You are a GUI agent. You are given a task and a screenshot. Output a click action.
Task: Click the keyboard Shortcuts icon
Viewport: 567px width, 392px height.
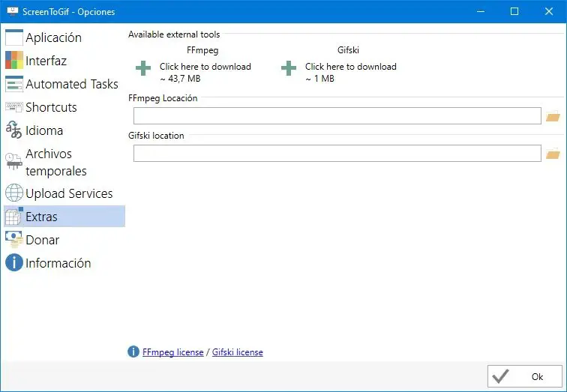click(x=14, y=107)
